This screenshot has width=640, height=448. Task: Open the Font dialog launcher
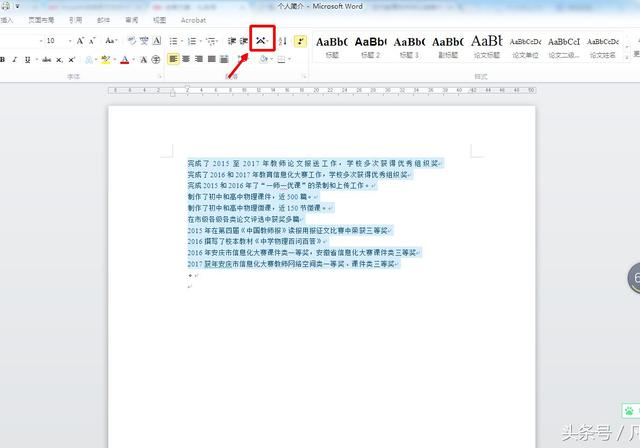pyautogui.click(x=160, y=76)
